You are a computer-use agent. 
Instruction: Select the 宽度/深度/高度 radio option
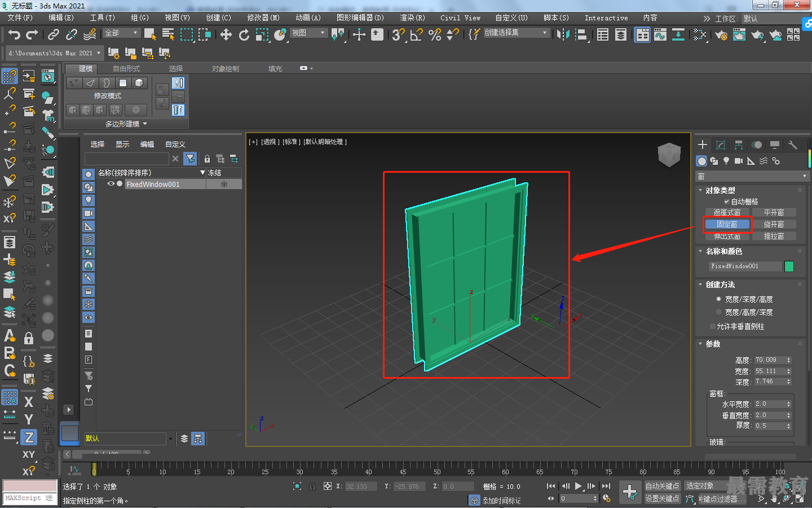(x=719, y=299)
